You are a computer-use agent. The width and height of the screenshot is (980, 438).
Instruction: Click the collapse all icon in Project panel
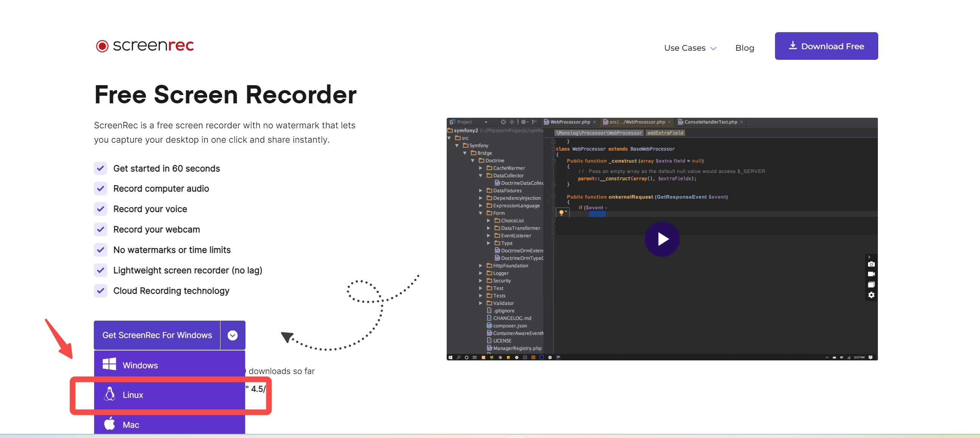click(x=512, y=122)
